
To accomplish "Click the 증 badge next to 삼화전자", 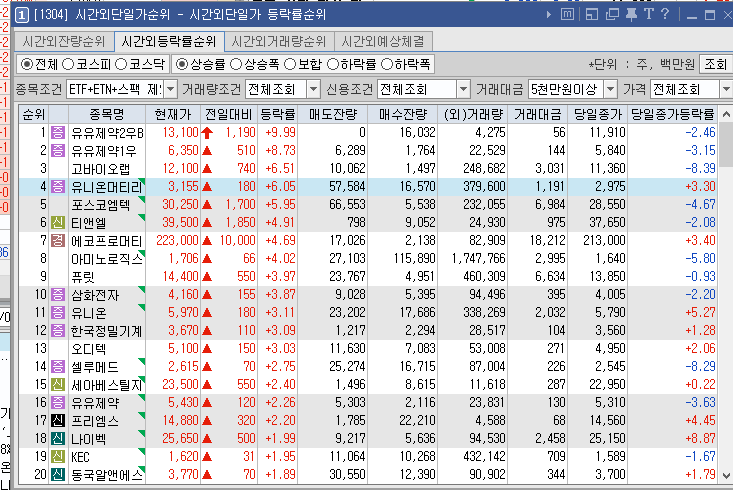I will tap(58, 295).
